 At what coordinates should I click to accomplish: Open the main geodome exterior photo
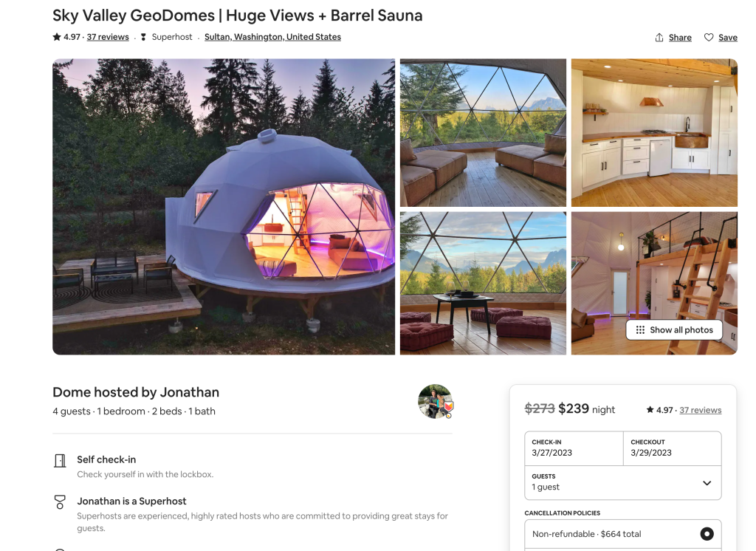224,207
